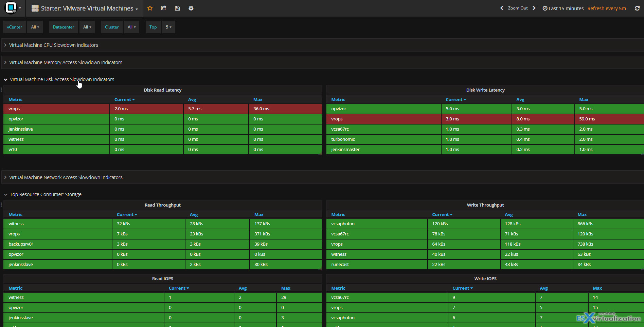This screenshot has width=644, height=327.
Task: Open the Top 5 dropdown
Action: [x=168, y=27]
